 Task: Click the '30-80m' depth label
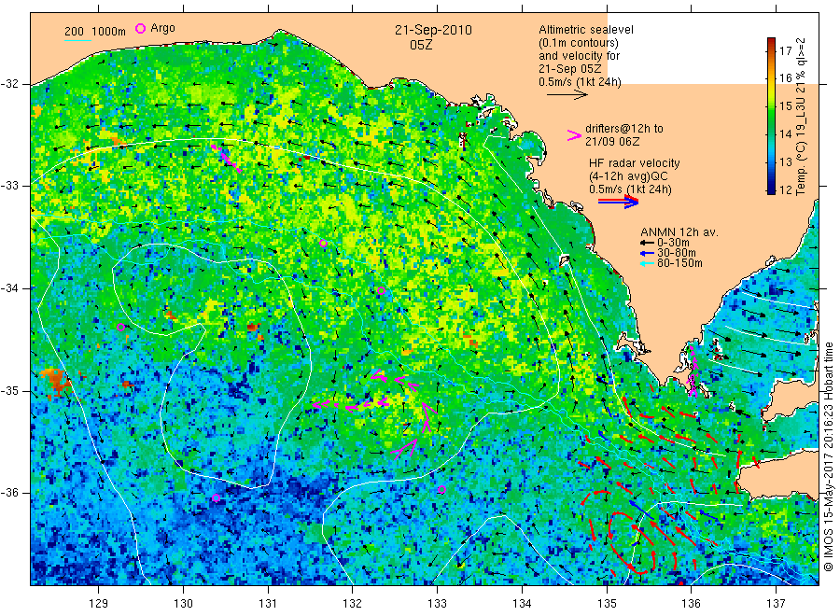(x=677, y=253)
